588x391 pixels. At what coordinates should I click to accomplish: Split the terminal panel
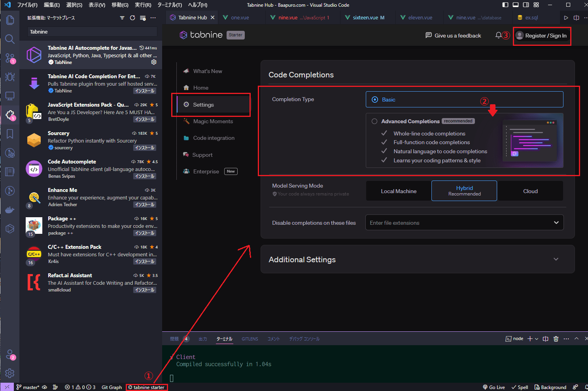pos(546,338)
